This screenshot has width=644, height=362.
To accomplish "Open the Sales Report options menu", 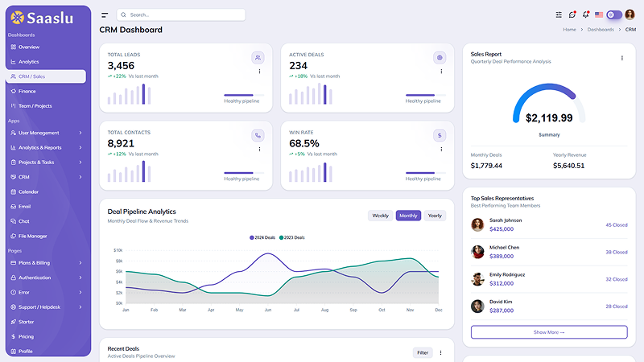I will [621, 58].
